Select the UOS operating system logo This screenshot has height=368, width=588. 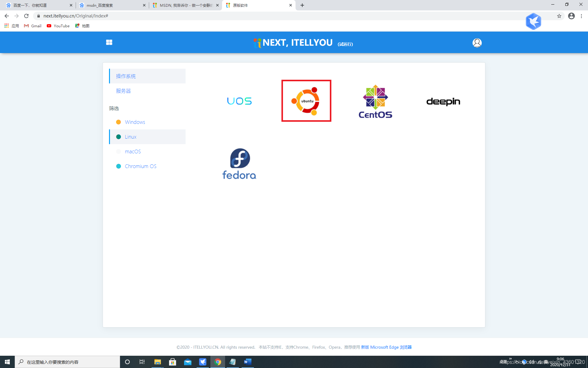pos(239,101)
